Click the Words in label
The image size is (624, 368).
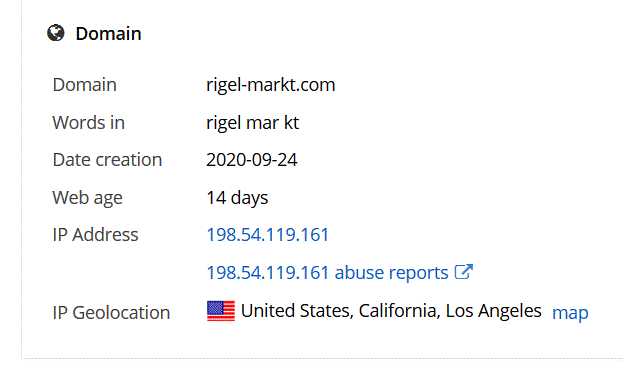[x=88, y=123]
